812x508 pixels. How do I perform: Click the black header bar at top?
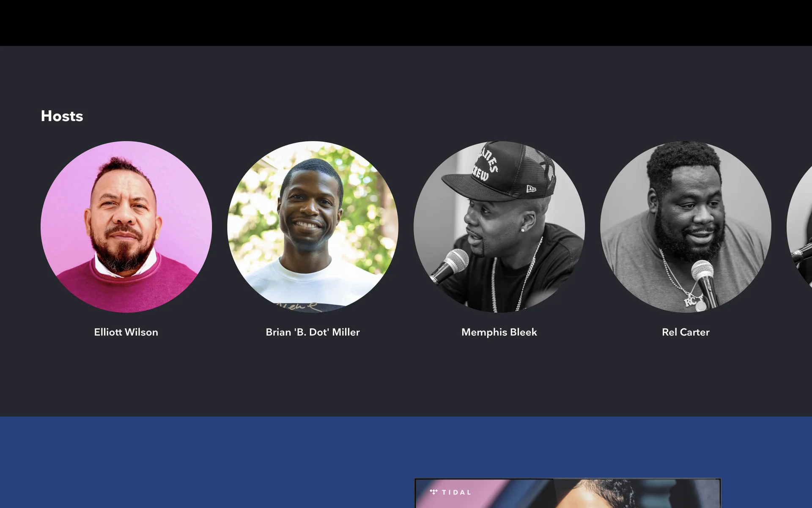[406, 23]
